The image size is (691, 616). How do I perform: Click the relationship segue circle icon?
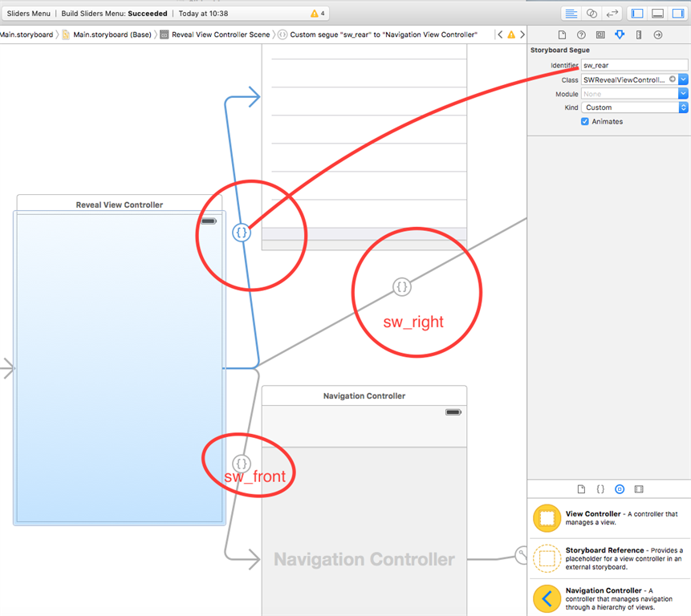522,555
